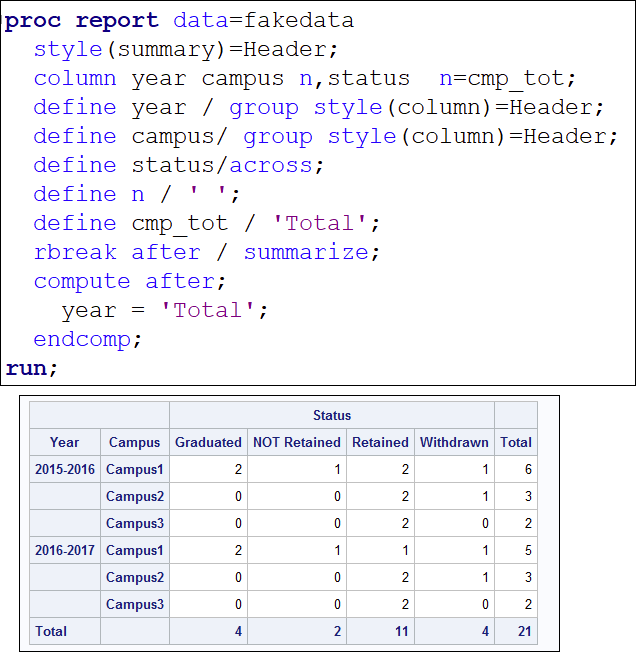Screen dimensions: 636x652
Task: Click the Withdrawn column header
Action: (453, 442)
